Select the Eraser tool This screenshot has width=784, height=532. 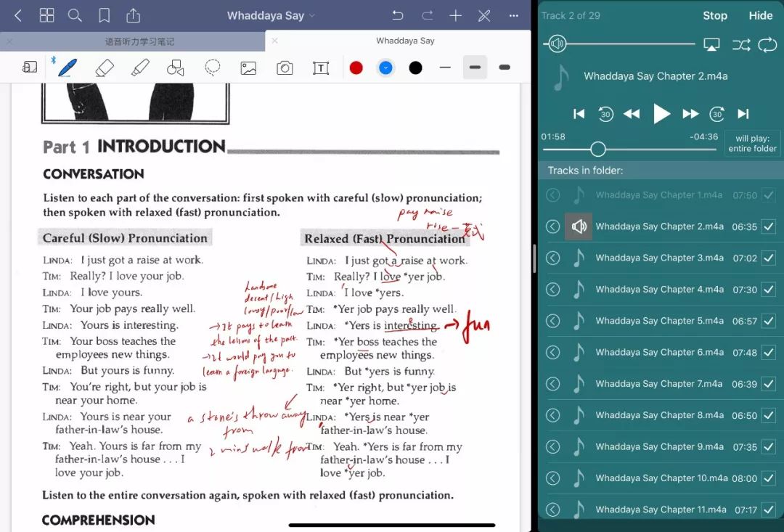pos(105,67)
